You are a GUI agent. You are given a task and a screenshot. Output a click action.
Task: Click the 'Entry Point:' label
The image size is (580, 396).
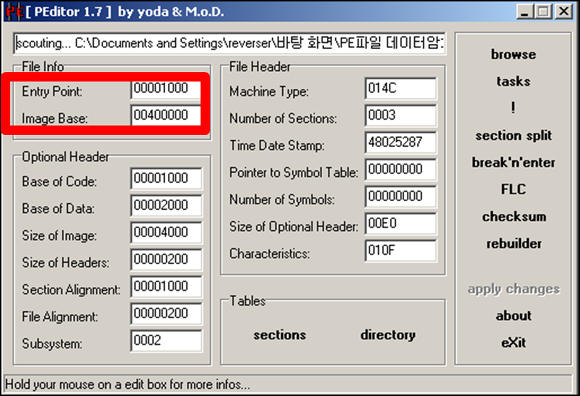tap(52, 91)
